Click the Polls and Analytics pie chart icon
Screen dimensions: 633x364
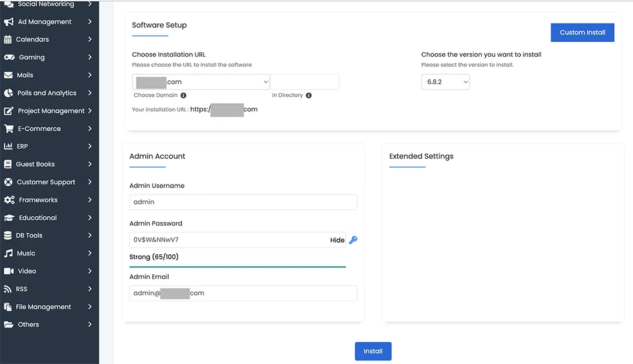pos(8,93)
